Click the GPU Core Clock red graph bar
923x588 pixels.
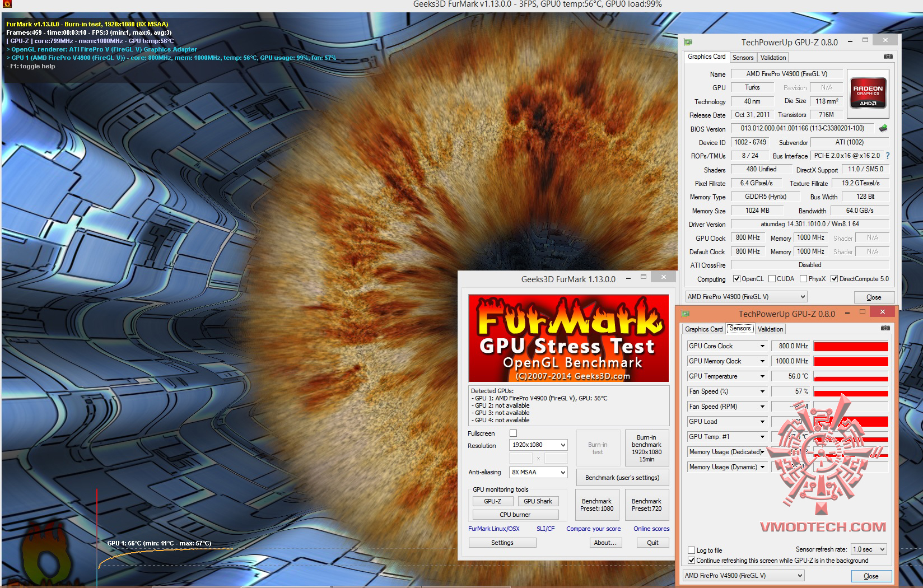tap(851, 347)
